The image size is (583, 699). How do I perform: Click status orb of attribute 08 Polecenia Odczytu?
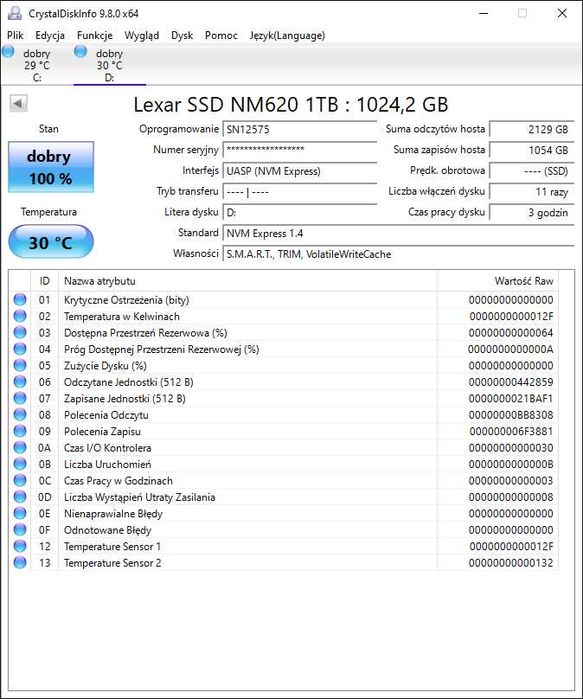(x=20, y=415)
